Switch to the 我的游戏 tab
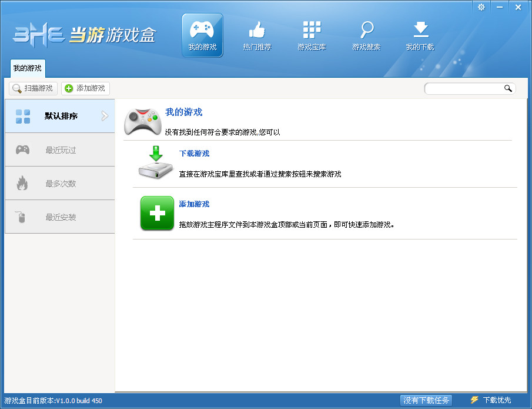Image resolution: width=532 pixels, height=409 pixels. click(x=28, y=68)
